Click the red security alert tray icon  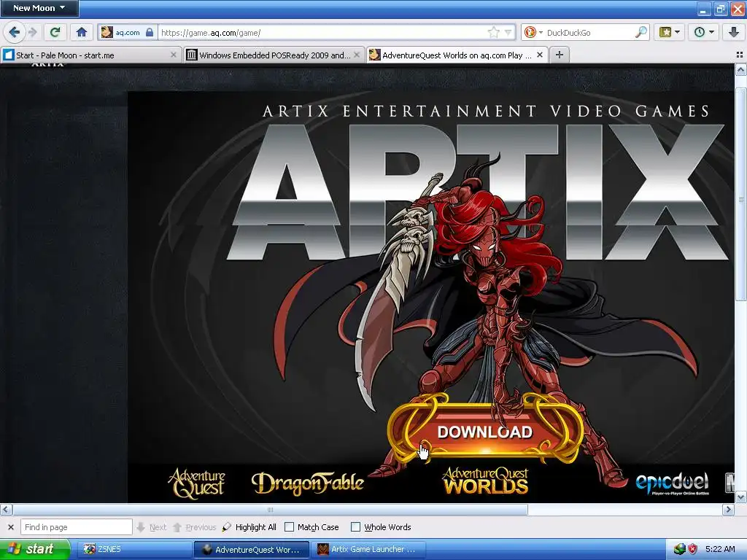(x=693, y=550)
